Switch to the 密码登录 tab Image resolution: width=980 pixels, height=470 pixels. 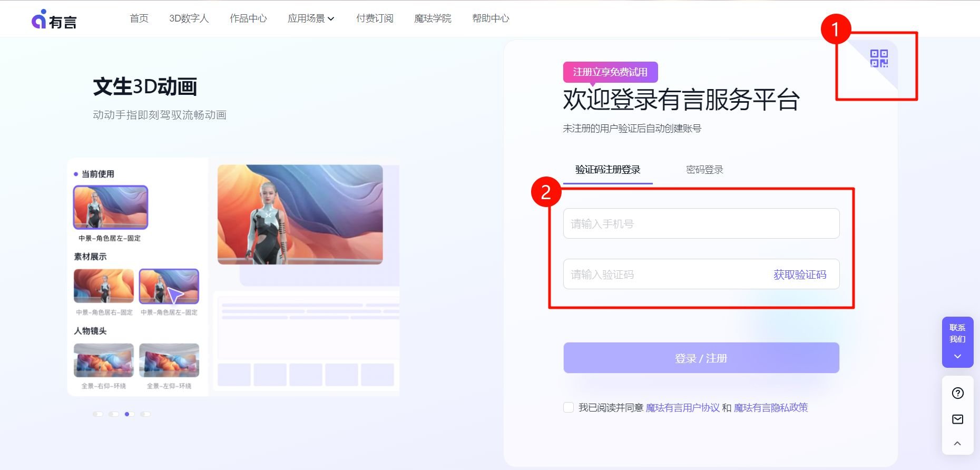tap(704, 170)
